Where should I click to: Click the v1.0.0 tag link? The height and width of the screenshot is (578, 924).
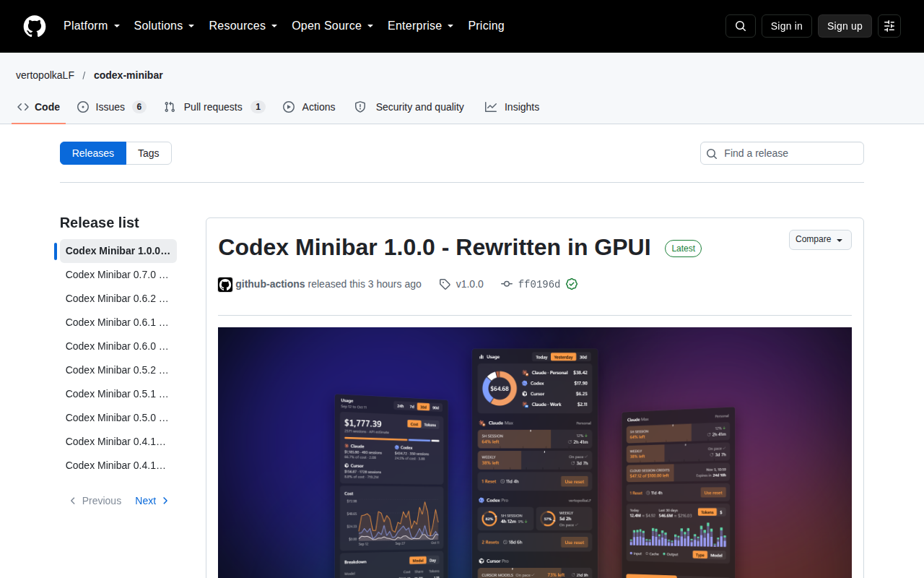tap(462, 284)
